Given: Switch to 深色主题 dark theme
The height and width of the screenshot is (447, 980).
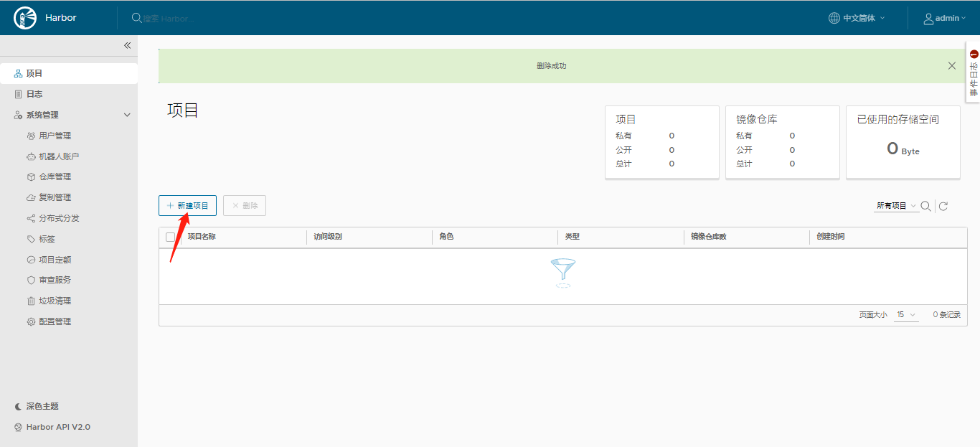Looking at the screenshot, I should click(42, 406).
